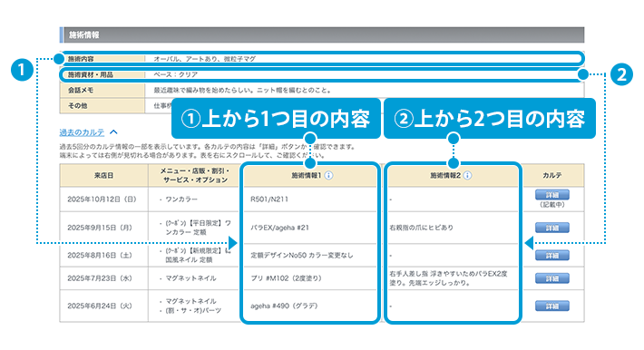644x350 pixels.
Task: Click the その他 row label
Action: point(78,105)
